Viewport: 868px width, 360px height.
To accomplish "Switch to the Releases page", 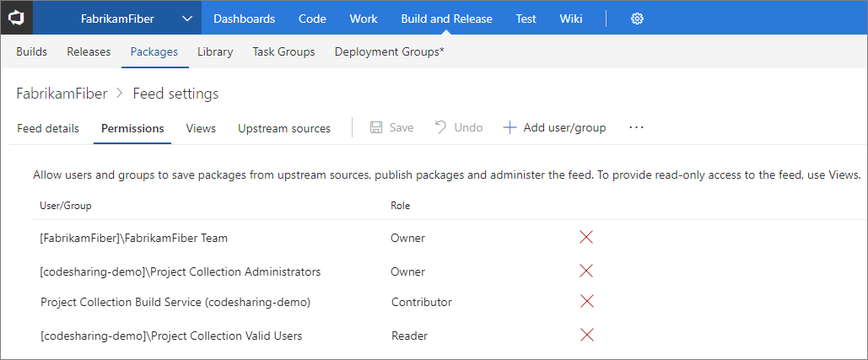I will (89, 52).
